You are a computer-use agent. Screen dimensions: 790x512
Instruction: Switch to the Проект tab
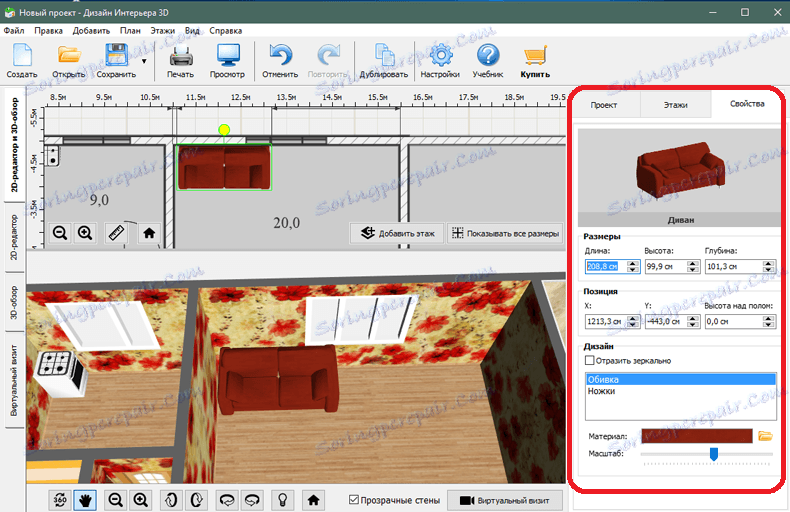pos(604,105)
